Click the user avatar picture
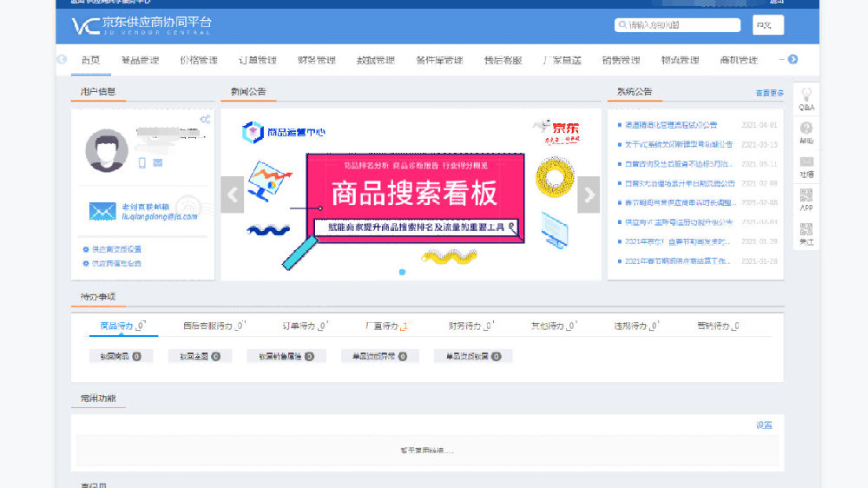This screenshot has width=868, height=488. coord(106,150)
